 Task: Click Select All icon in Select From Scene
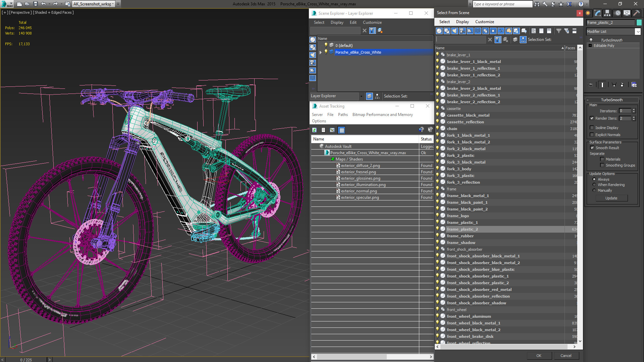point(534,31)
